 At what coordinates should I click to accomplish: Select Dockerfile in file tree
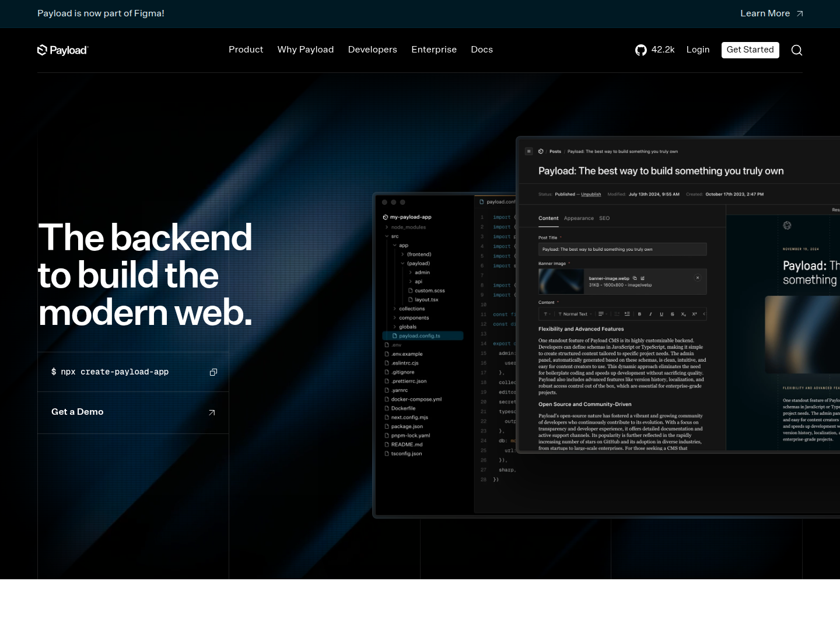(400, 408)
